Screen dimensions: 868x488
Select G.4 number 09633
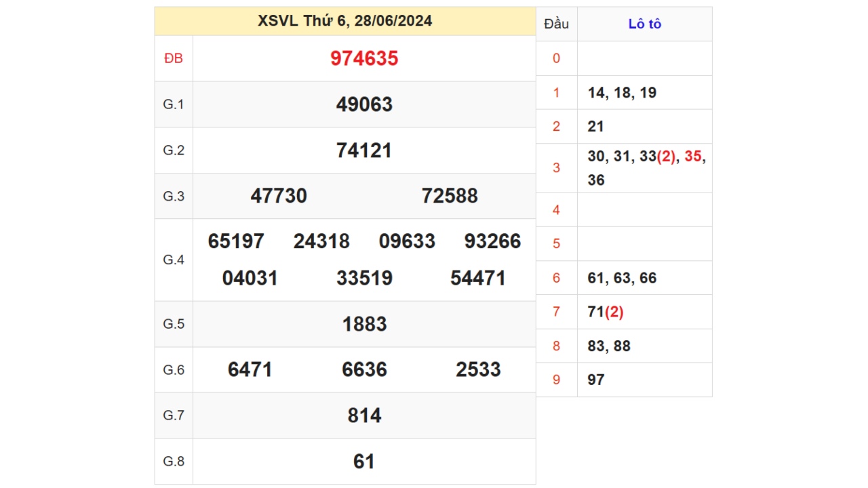click(407, 241)
